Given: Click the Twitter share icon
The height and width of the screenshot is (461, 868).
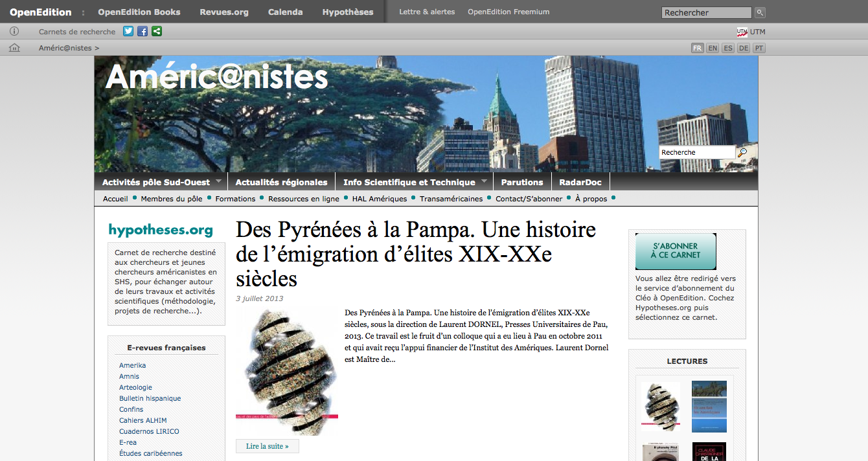Looking at the screenshot, I should [128, 31].
